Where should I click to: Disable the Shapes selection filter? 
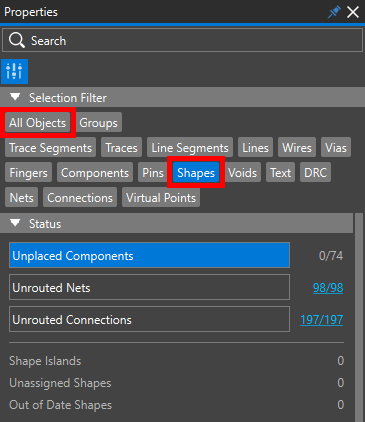tap(196, 173)
